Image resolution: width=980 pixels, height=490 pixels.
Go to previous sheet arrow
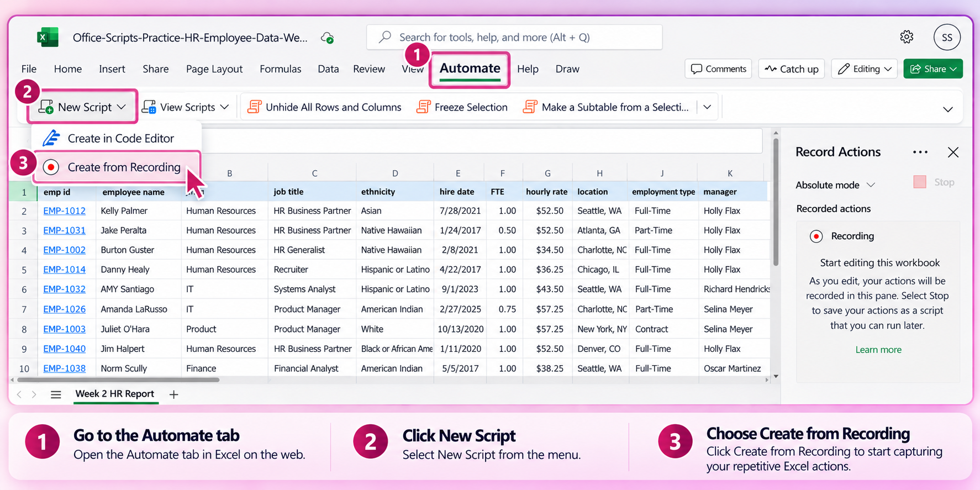pos(19,394)
